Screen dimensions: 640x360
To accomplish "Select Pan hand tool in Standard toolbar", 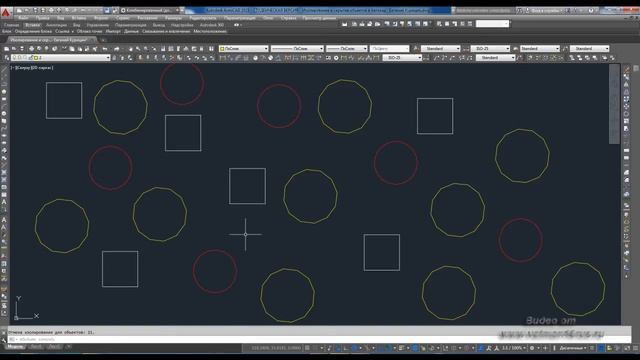I will [x=130, y=49].
